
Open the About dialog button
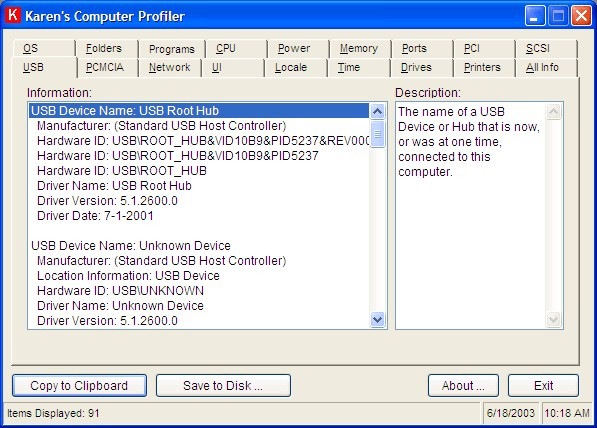coord(463,385)
